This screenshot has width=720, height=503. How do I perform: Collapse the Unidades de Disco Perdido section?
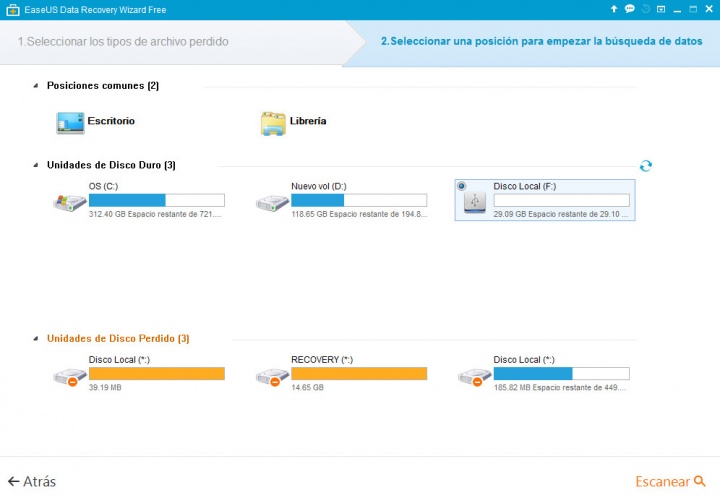click(36, 339)
